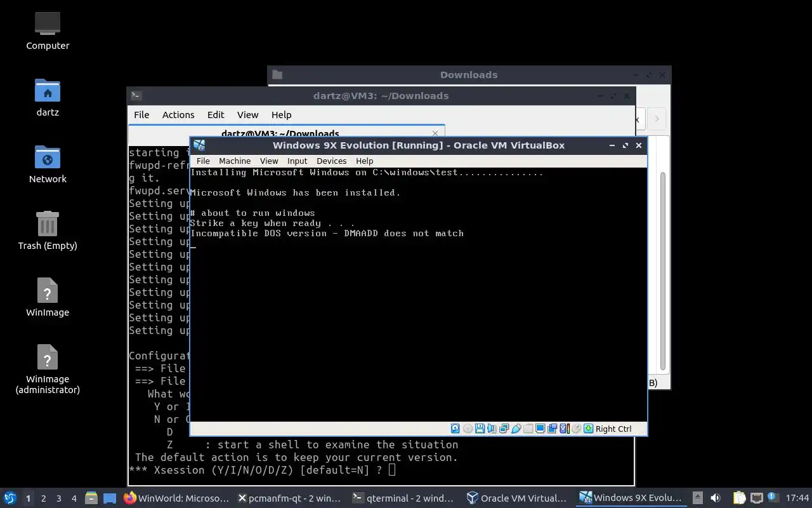This screenshot has height=508, width=812.
Task: Select the dartz home folder desktop icon
Action: tap(48, 97)
